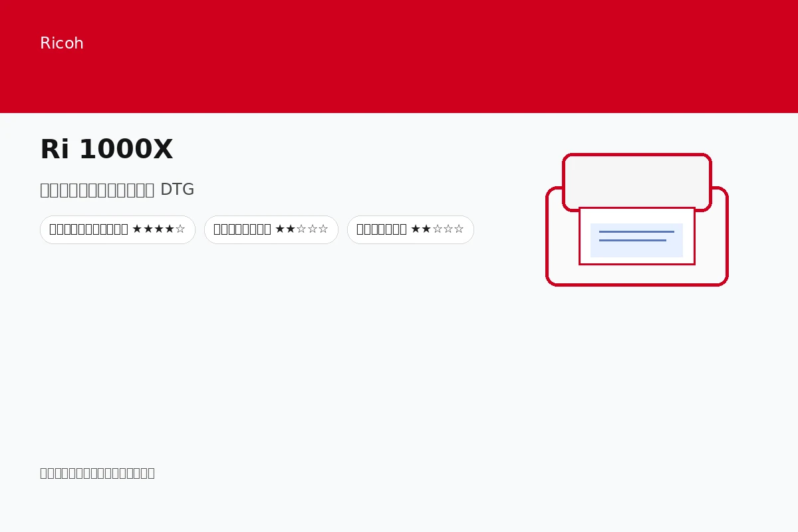
Task: Click the first filled star in the four-star badge
Action: click(x=138, y=229)
